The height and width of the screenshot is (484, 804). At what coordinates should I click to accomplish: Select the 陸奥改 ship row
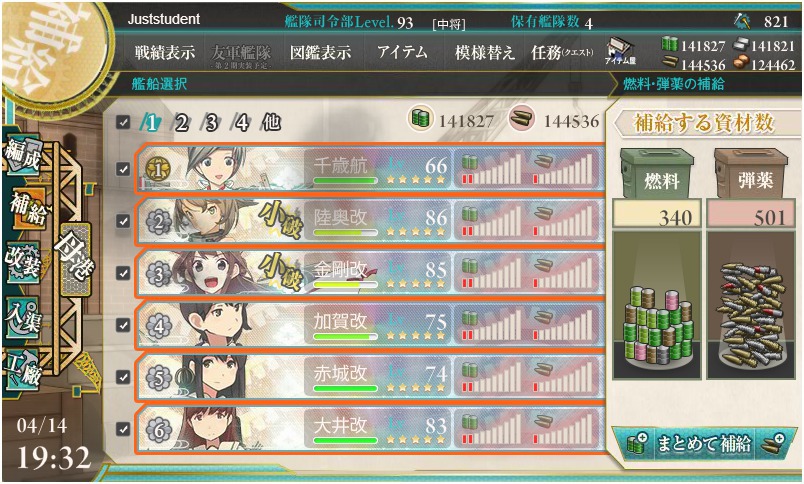pyautogui.click(x=370, y=220)
